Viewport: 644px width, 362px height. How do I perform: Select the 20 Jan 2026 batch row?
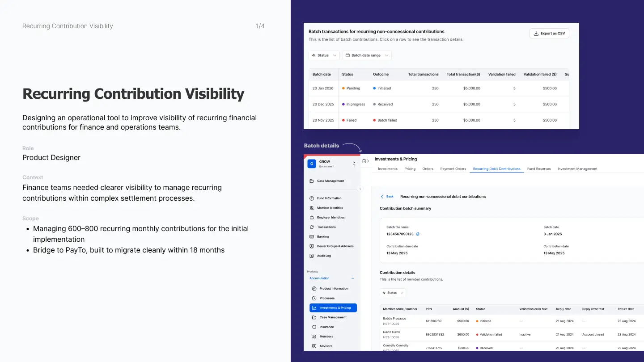coord(439,88)
